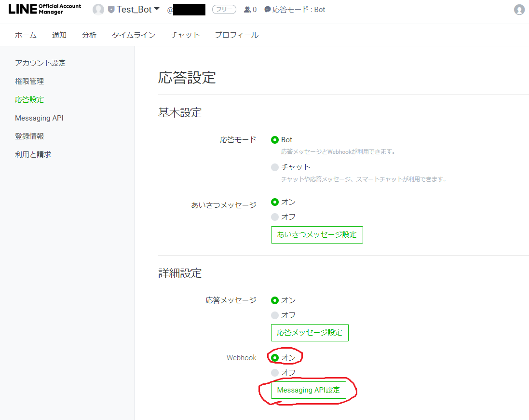Click the 応答モード speech bubble icon
The height and width of the screenshot is (420, 529).
coord(266,9)
